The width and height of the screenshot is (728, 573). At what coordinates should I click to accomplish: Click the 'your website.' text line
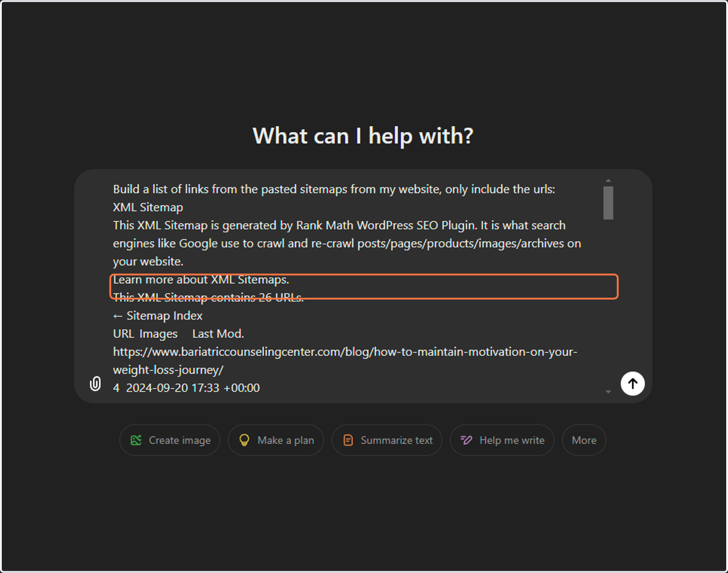[148, 261]
